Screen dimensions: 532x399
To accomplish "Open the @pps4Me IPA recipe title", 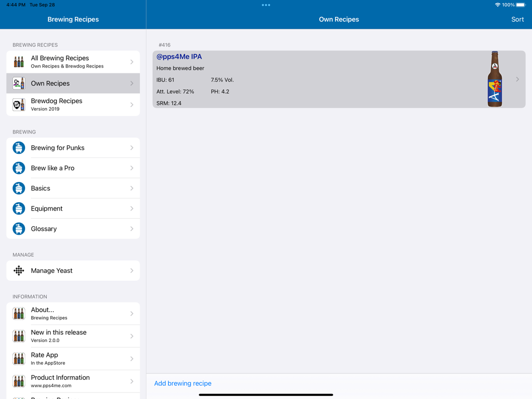I will tap(179, 57).
